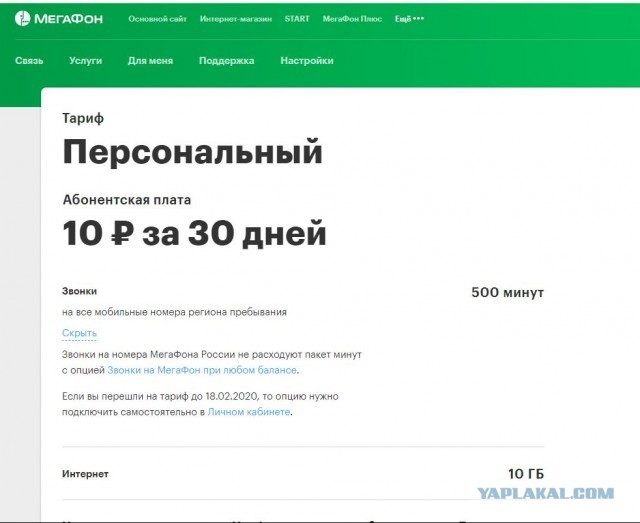Open the Настройки menu item
Viewport: 640px width, 523px height.
[307, 60]
